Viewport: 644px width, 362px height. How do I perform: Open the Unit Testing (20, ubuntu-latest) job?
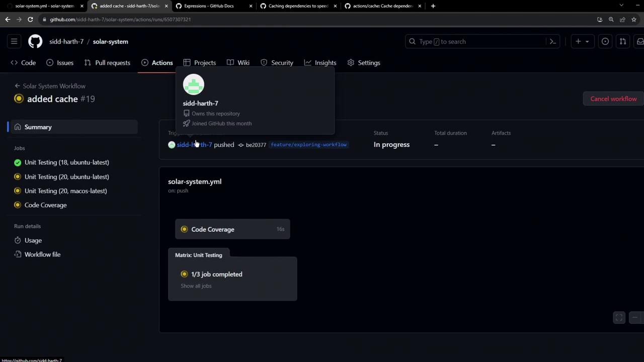[x=67, y=177]
